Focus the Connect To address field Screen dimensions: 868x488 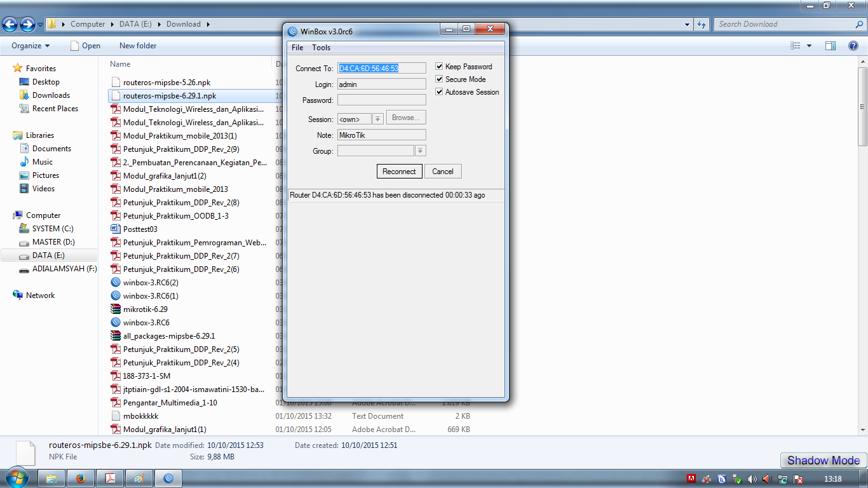point(381,68)
